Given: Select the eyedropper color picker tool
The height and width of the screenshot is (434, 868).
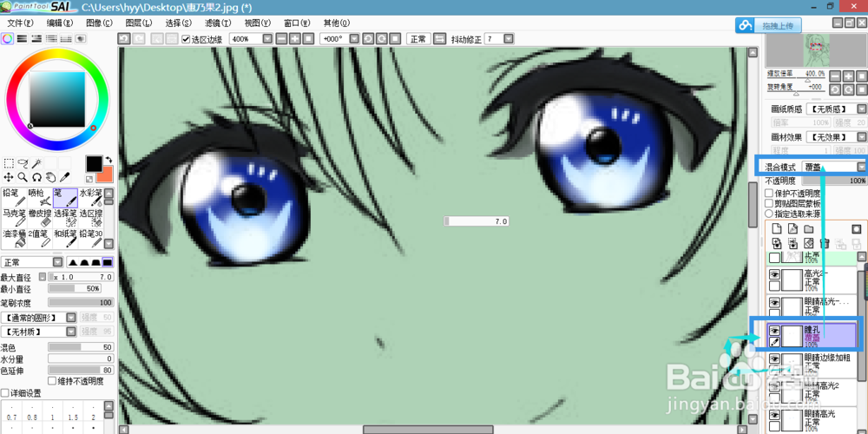Looking at the screenshot, I should click(x=64, y=177).
